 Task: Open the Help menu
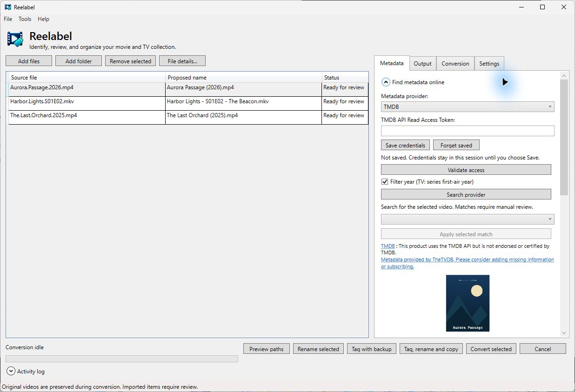43,19
